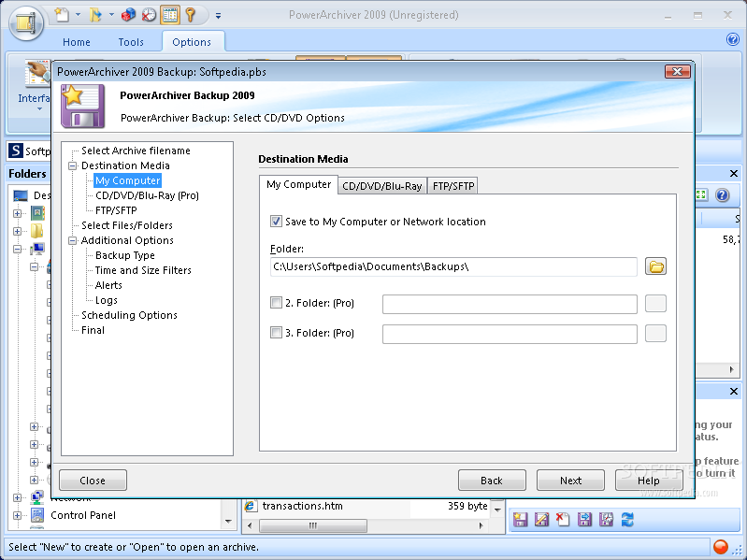The width and height of the screenshot is (747, 560).
Task: Close the main window's lower right side panel
Action: (x=734, y=391)
